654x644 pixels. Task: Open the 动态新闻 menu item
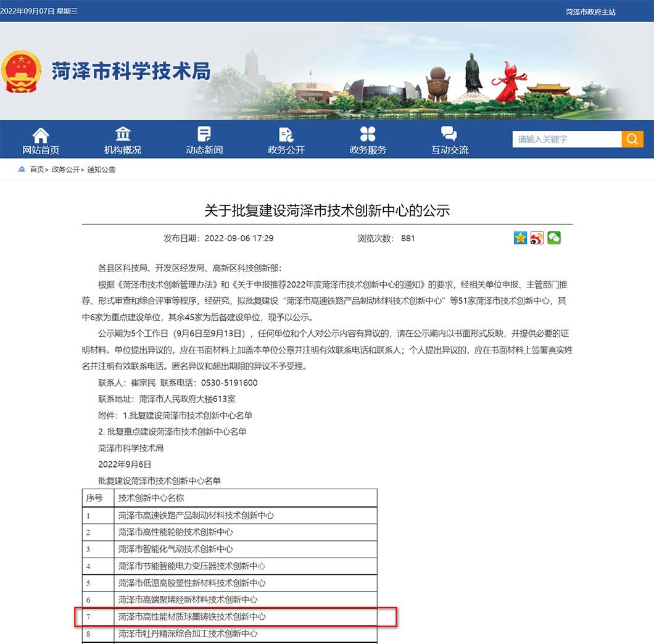click(204, 150)
